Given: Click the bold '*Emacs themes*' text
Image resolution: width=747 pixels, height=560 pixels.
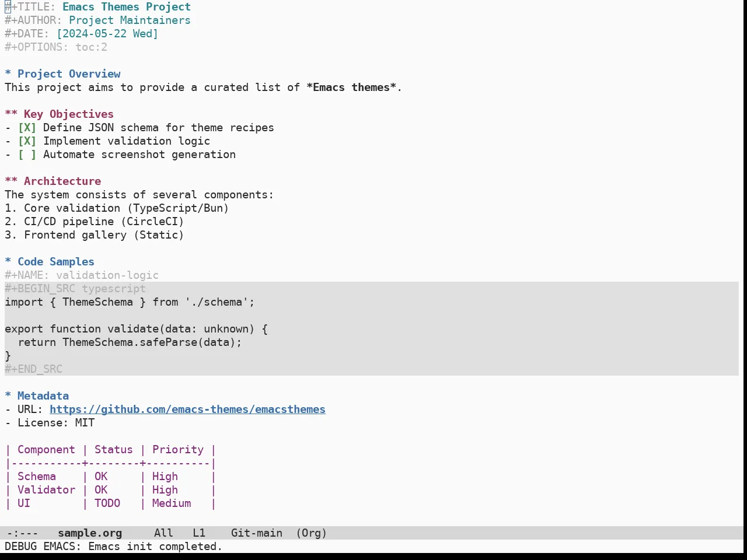Looking at the screenshot, I should pos(351,87).
